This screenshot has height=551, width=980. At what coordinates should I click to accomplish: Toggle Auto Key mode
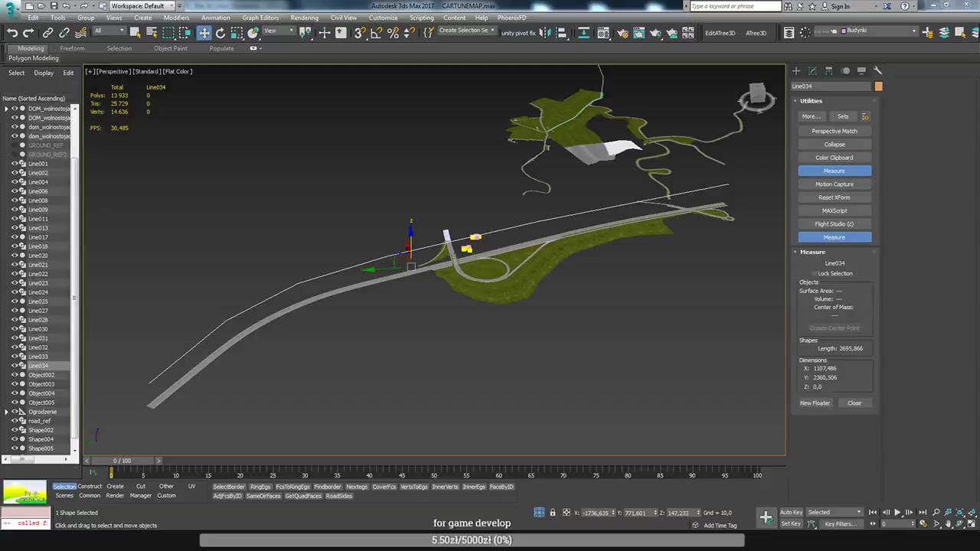coord(791,512)
